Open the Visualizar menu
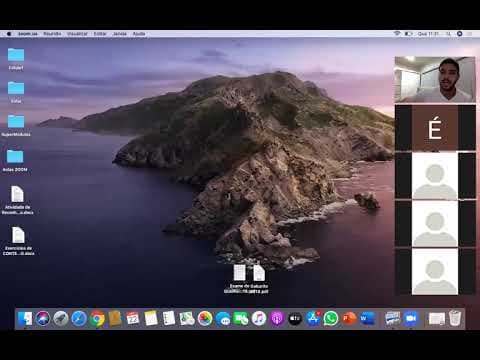This screenshot has height=360, width=480. tap(77, 34)
